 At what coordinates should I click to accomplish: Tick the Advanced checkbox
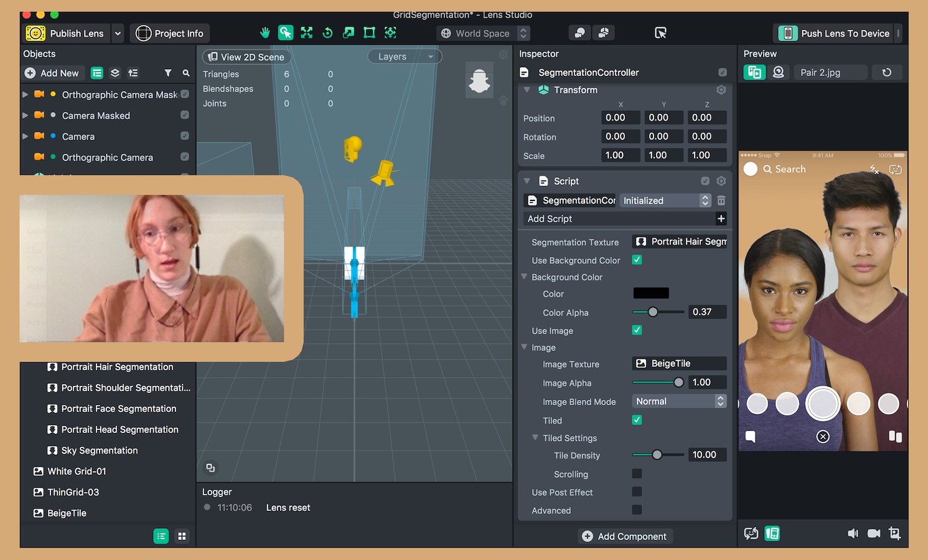(637, 510)
